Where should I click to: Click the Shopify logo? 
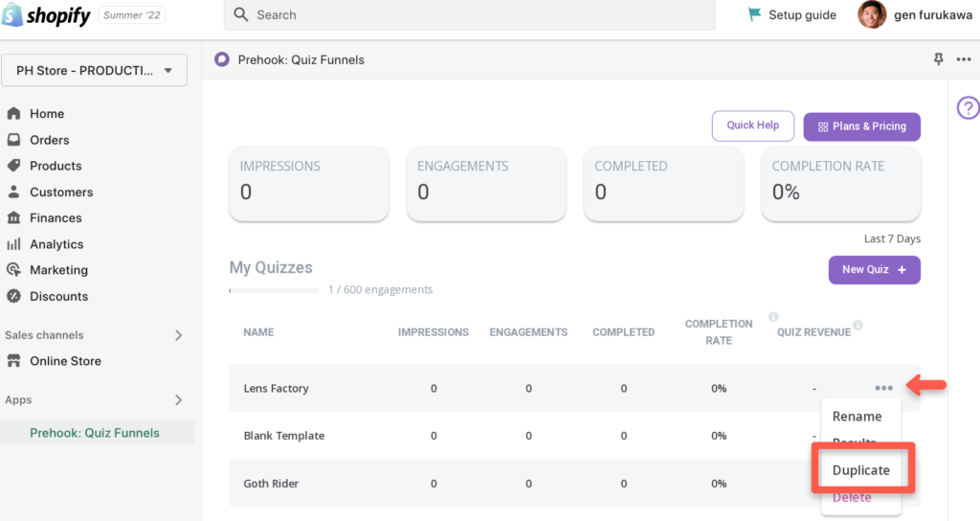[46, 15]
